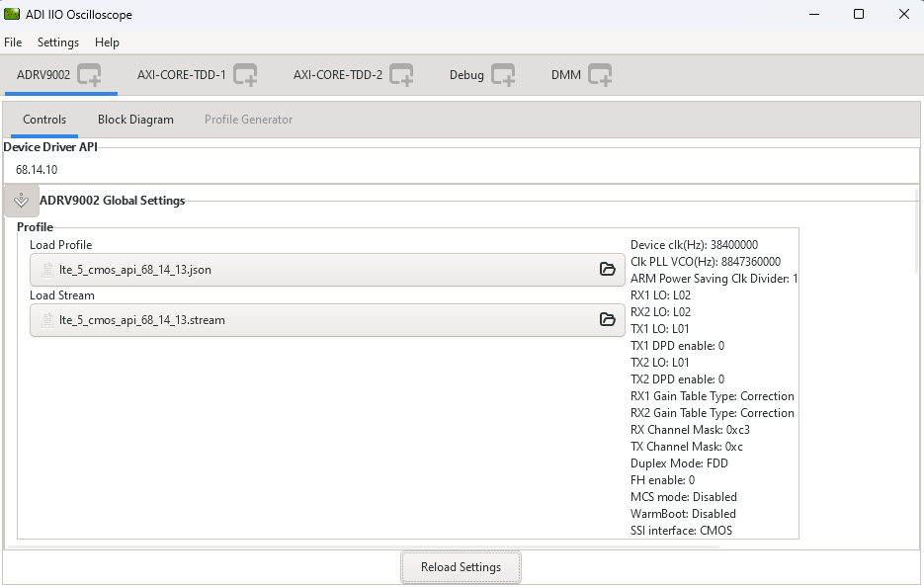Click the horizontal scrollbar above Reload Settings

[x=363, y=546]
